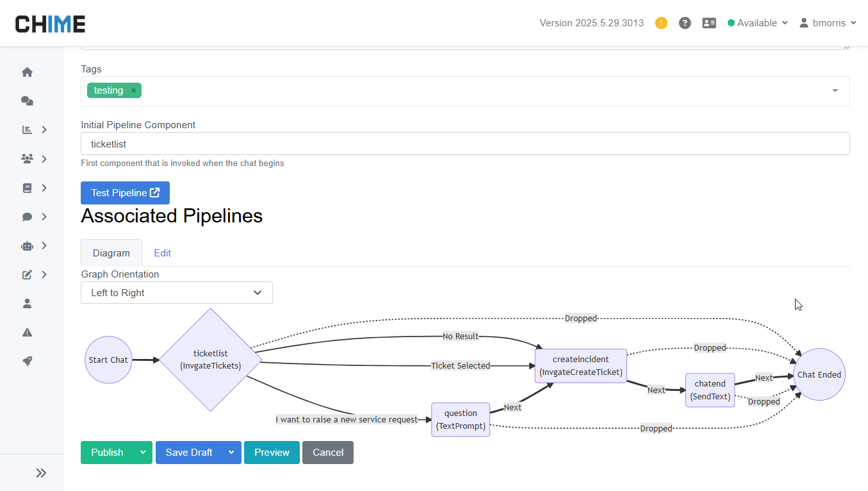Click the Initial Pipeline Component input field
This screenshot has width=868, height=491.
pos(465,144)
